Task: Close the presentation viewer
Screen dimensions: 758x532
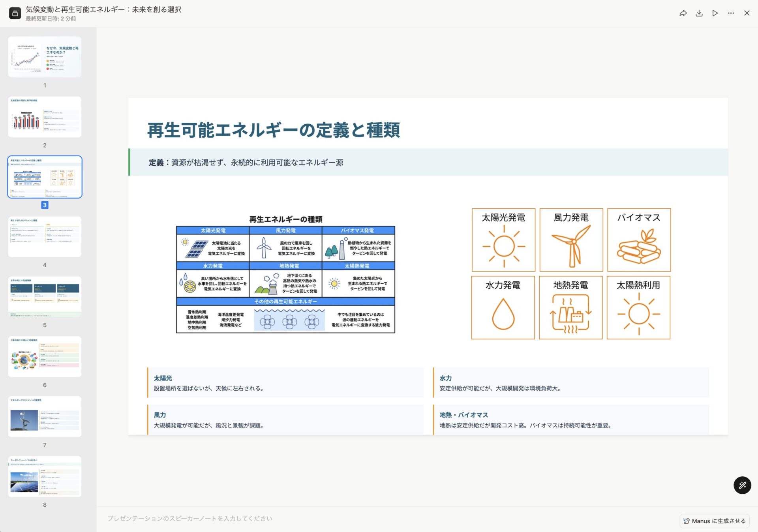Action: coord(747,13)
